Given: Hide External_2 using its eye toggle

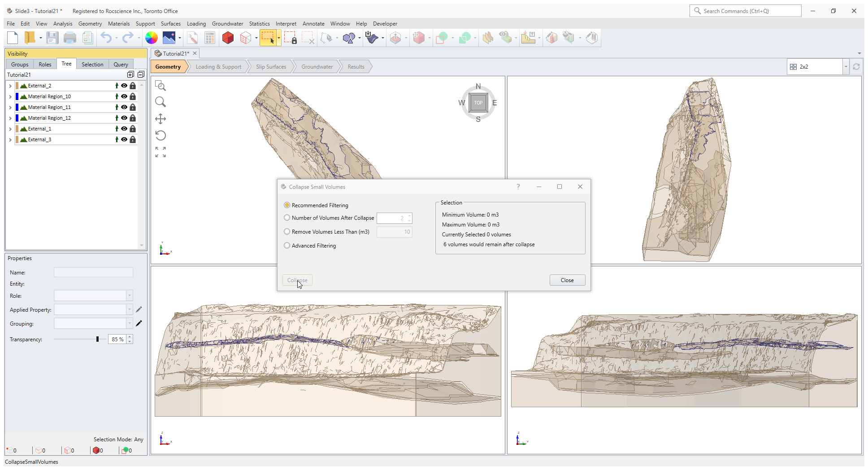Looking at the screenshot, I should tap(124, 85).
